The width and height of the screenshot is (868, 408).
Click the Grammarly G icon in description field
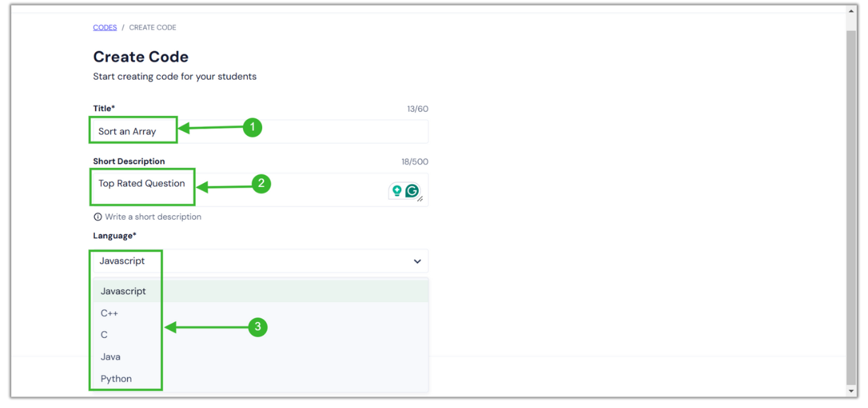click(x=412, y=190)
